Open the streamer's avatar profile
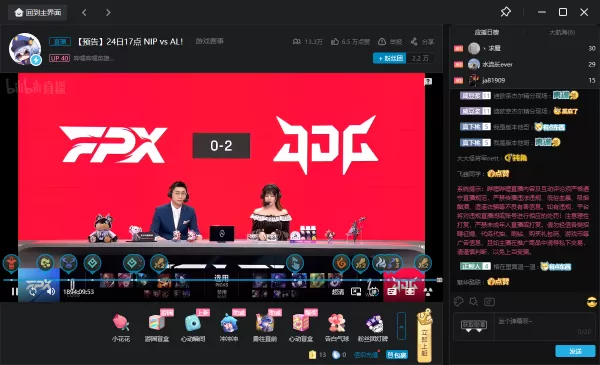600x365 pixels. pyautogui.click(x=25, y=49)
